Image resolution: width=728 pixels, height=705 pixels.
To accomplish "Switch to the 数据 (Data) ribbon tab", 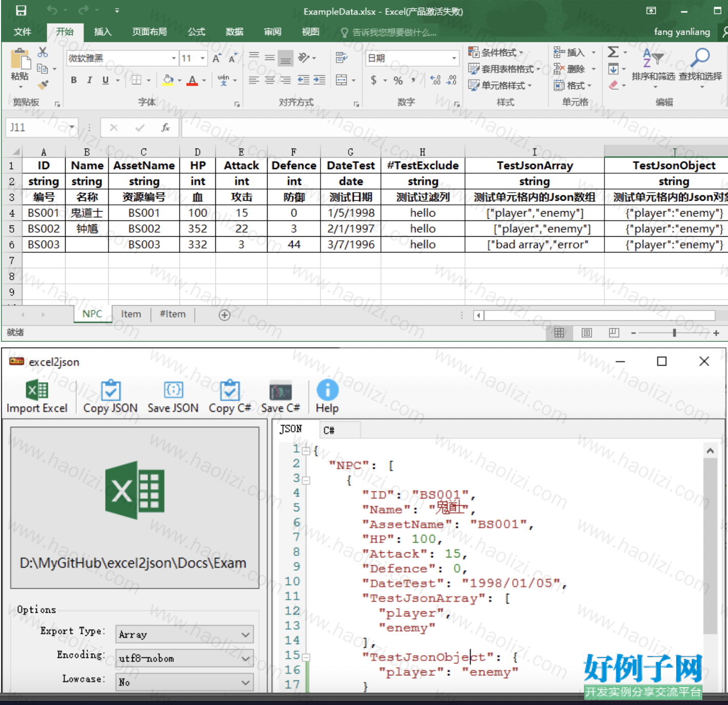I will click(234, 32).
